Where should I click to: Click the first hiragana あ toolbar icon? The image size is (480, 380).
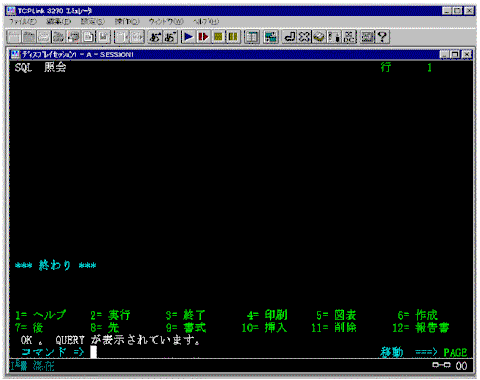[x=155, y=37]
